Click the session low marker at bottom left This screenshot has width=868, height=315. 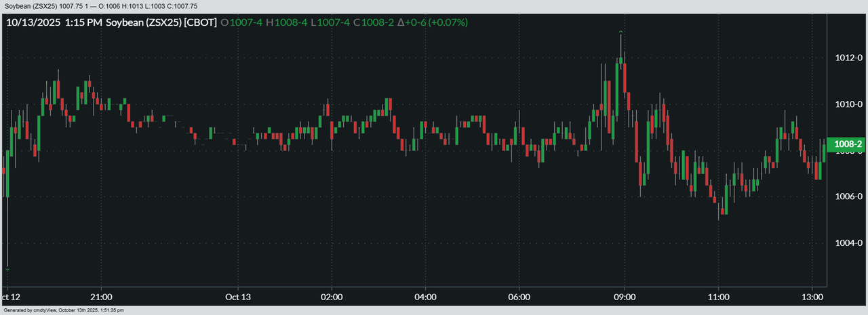[7, 269]
